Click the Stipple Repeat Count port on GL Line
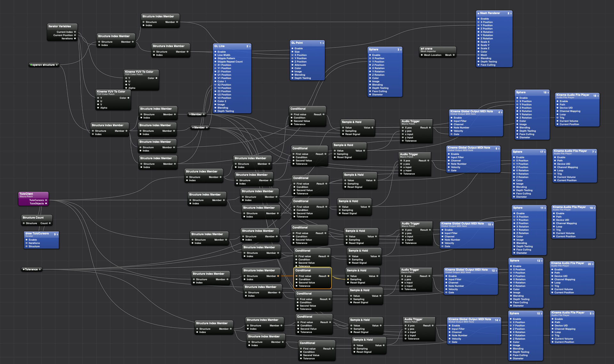This screenshot has width=614, height=364. pos(215,62)
